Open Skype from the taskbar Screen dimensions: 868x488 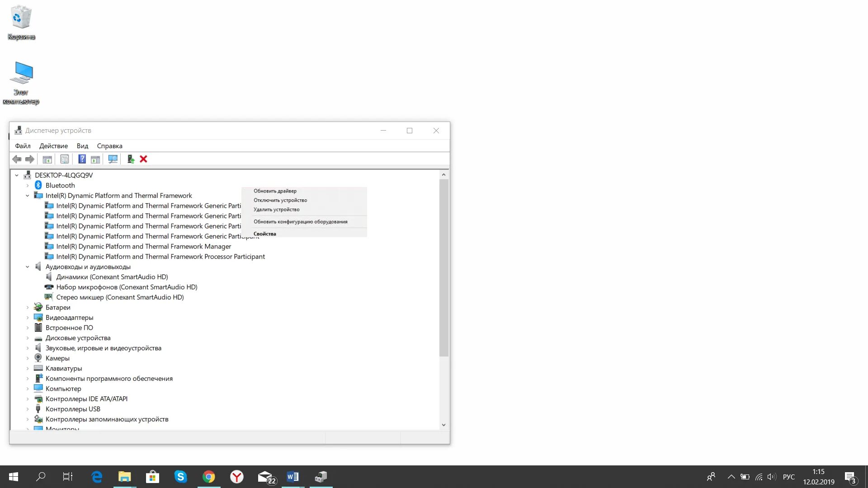pyautogui.click(x=180, y=477)
